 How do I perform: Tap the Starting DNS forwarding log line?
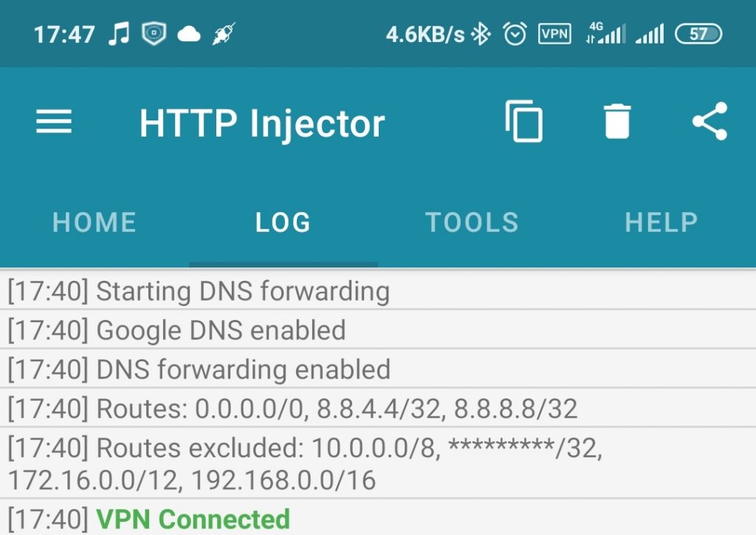(x=378, y=290)
